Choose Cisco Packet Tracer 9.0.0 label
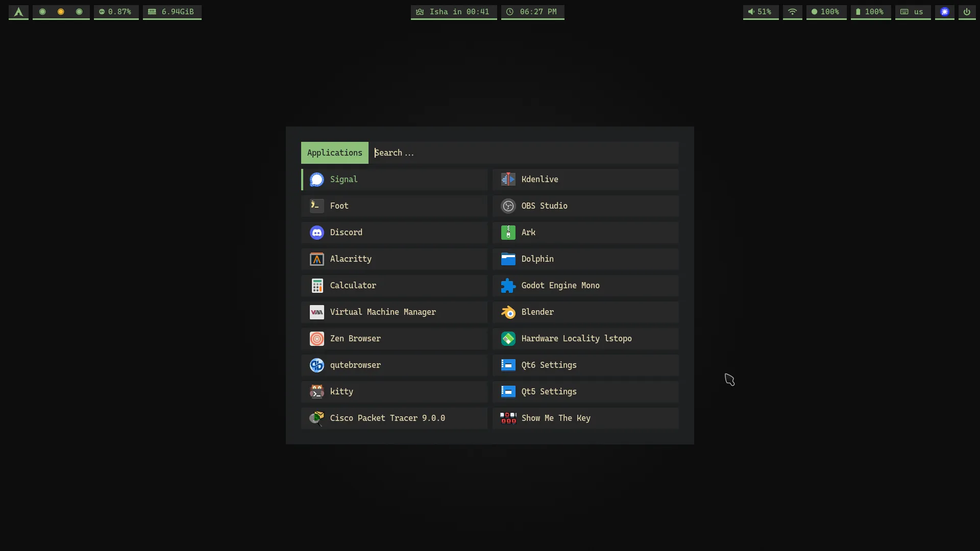The height and width of the screenshot is (551, 980). (x=387, y=418)
